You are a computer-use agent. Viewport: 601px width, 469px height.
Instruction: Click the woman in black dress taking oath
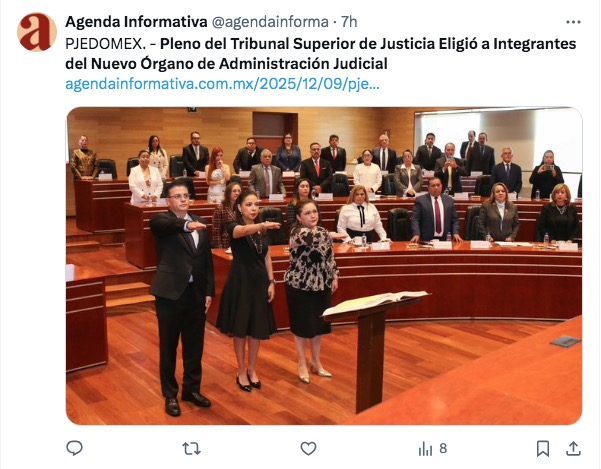(x=248, y=290)
